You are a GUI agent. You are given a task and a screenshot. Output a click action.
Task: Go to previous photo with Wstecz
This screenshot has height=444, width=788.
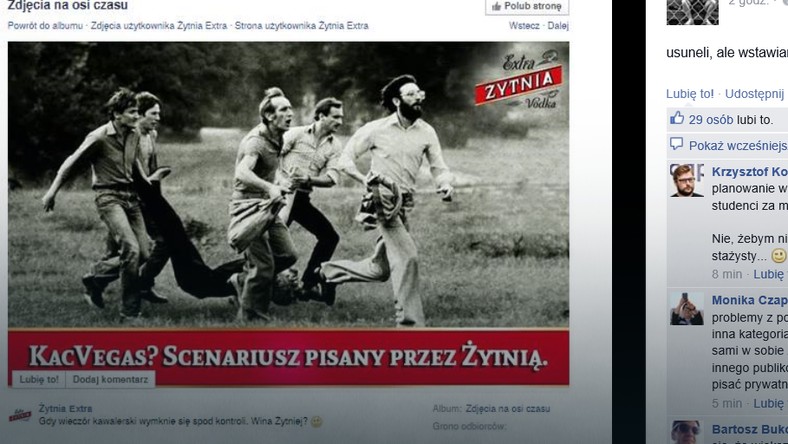tap(524, 26)
